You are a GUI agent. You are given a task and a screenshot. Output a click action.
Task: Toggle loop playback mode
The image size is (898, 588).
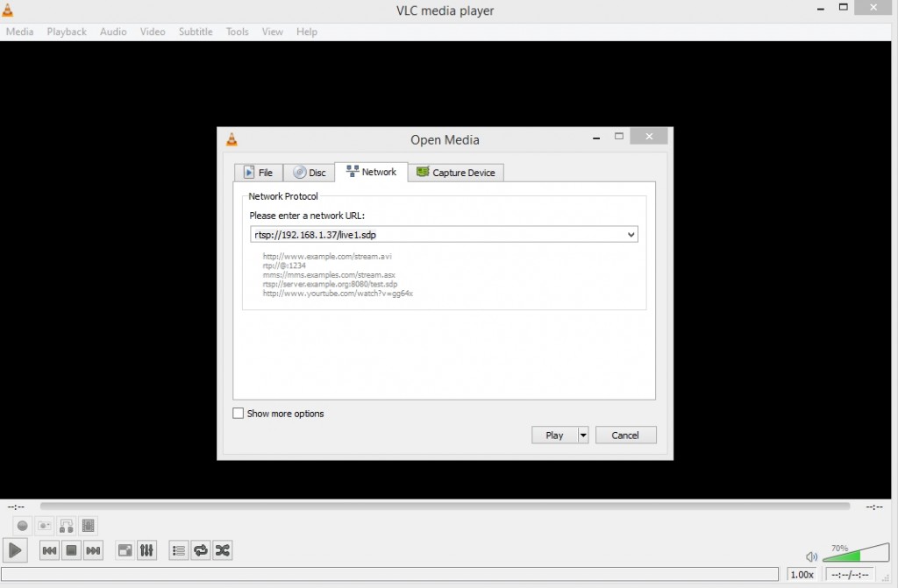coord(200,550)
